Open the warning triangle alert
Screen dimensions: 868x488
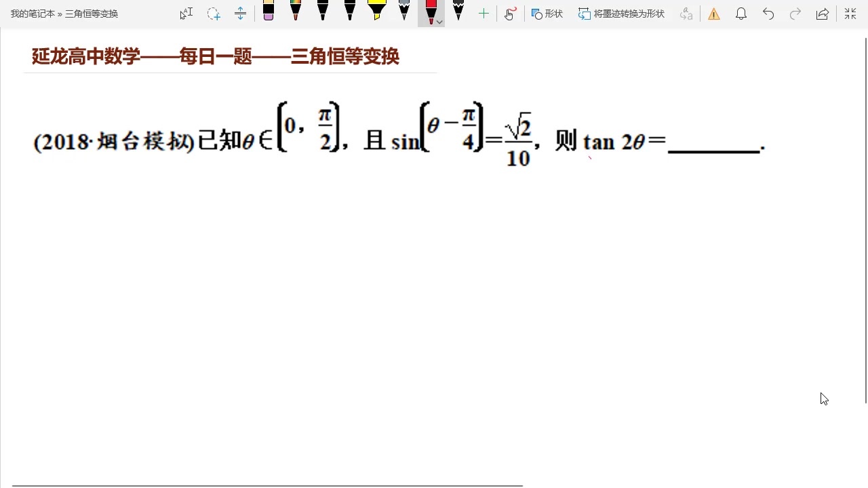point(714,14)
